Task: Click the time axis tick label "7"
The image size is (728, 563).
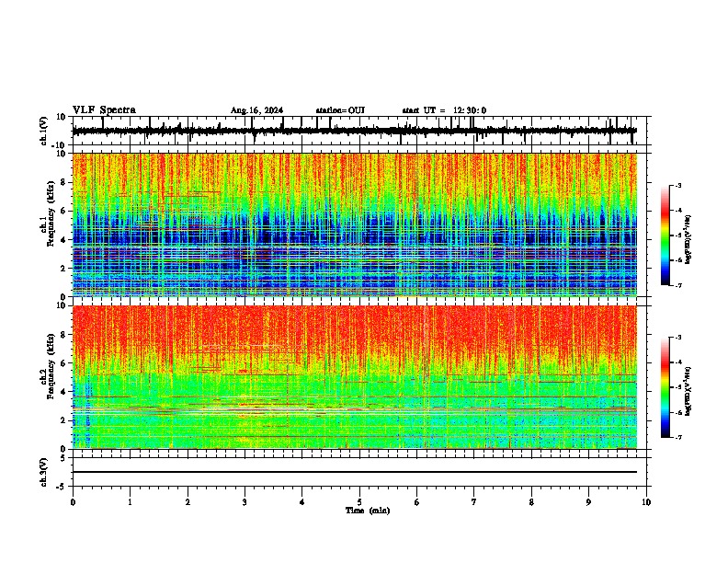Action: pos(474,502)
